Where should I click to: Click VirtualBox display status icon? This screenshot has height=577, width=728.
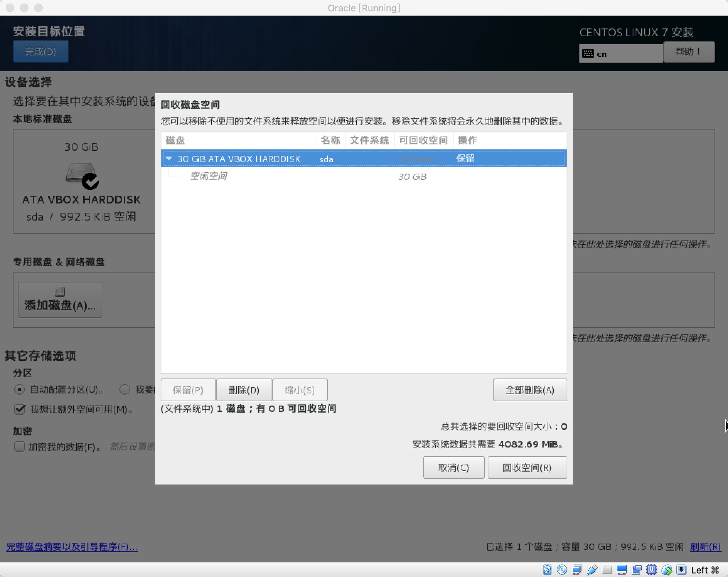pos(622,570)
